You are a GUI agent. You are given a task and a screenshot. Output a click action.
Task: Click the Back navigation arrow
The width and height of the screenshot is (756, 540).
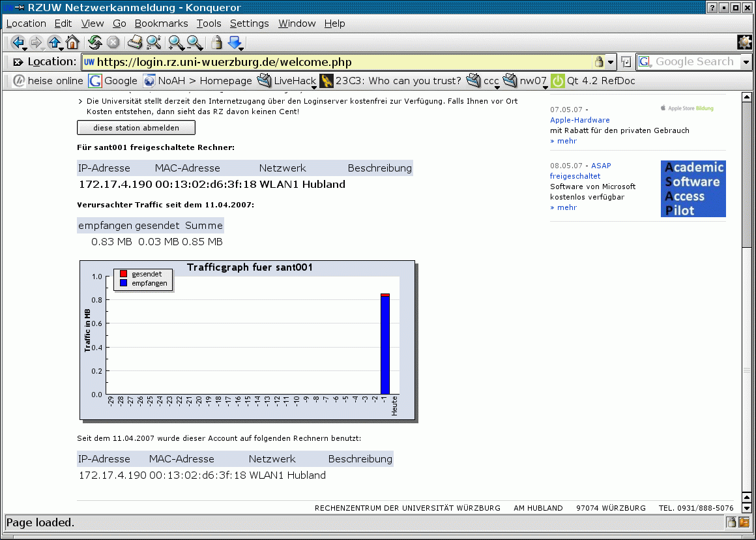point(17,42)
